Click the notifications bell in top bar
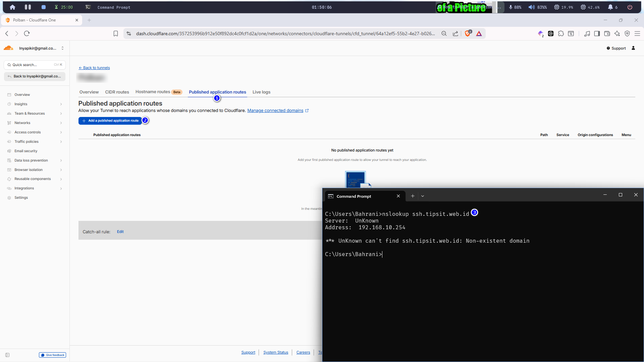This screenshot has height=362, width=644. point(610,7)
